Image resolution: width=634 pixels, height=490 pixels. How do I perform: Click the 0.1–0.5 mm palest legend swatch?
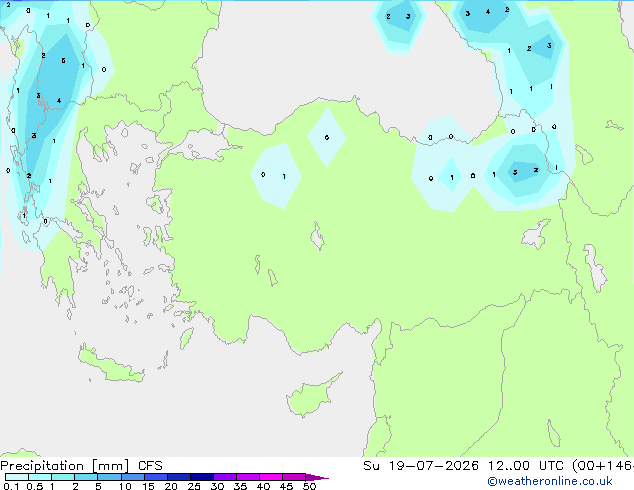coord(17,477)
